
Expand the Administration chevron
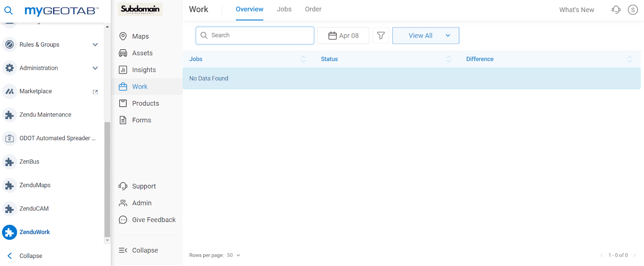[x=95, y=68]
